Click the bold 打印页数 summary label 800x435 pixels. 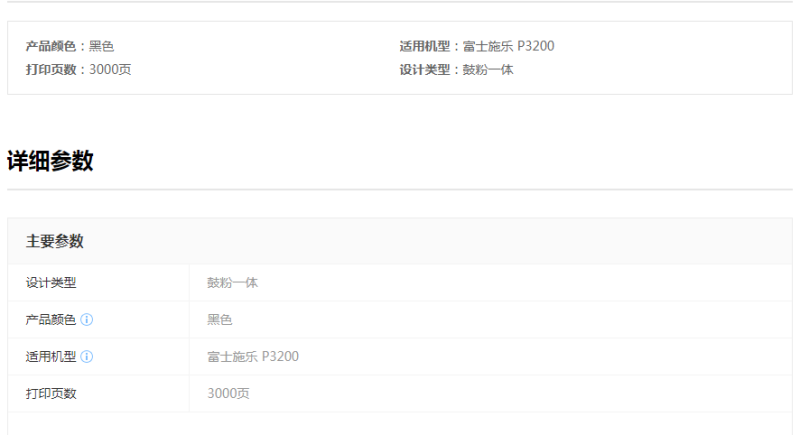(51, 69)
